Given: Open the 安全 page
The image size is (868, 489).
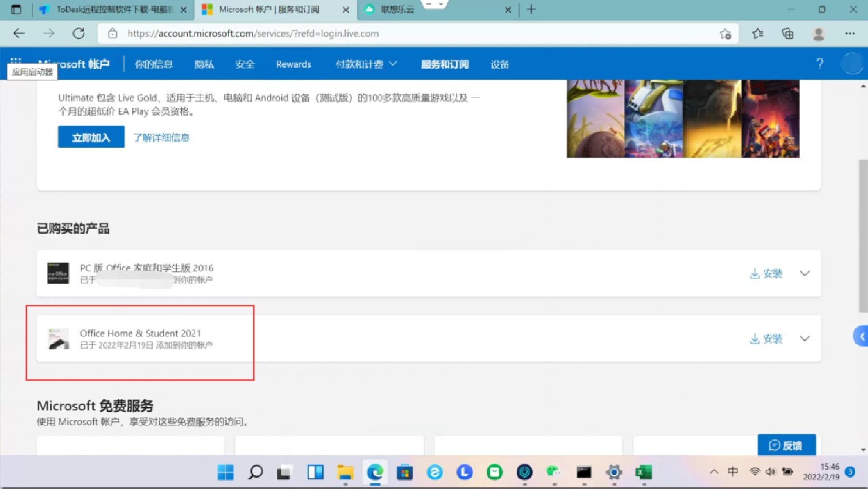Looking at the screenshot, I should pyautogui.click(x=245, y=65).
